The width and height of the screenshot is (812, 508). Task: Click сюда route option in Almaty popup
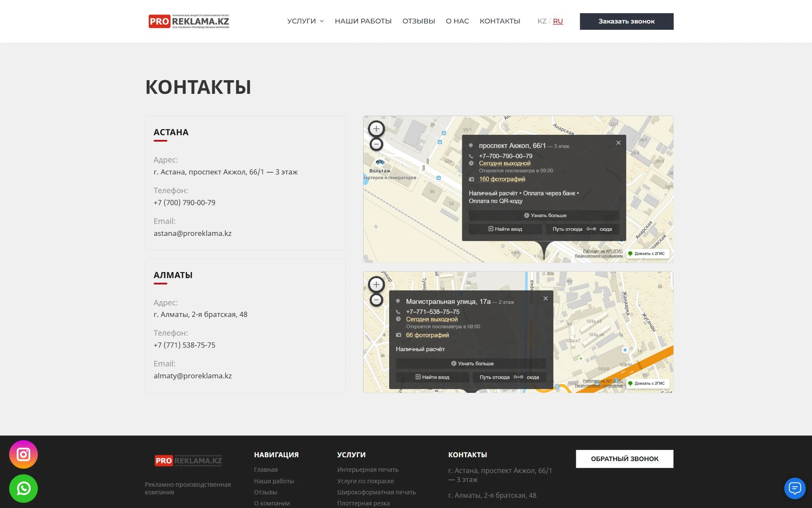(533, 377)
